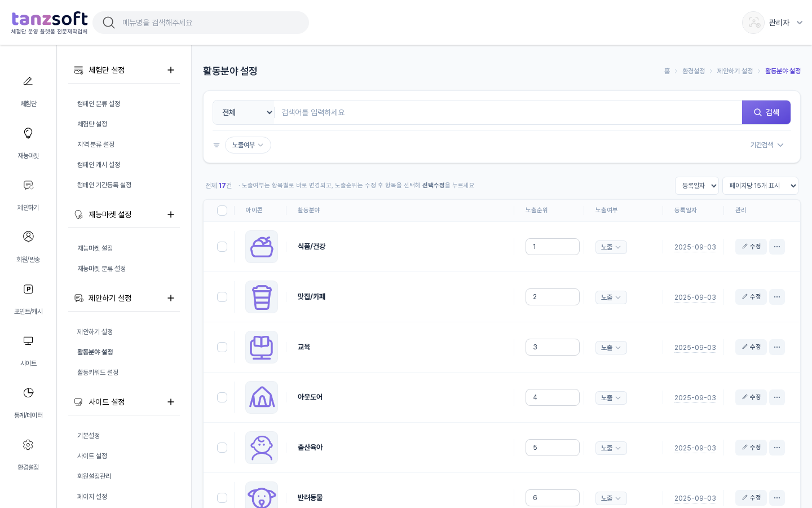Click the 노출순위 field for 교육
Screen dimensions: 812x508
click(553, 347)
